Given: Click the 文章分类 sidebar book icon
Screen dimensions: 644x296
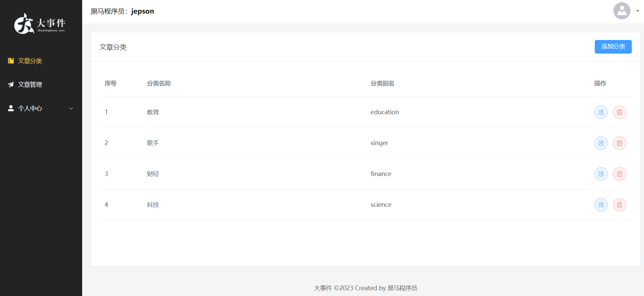Looking at the screenshot, I should click(11, 61).
